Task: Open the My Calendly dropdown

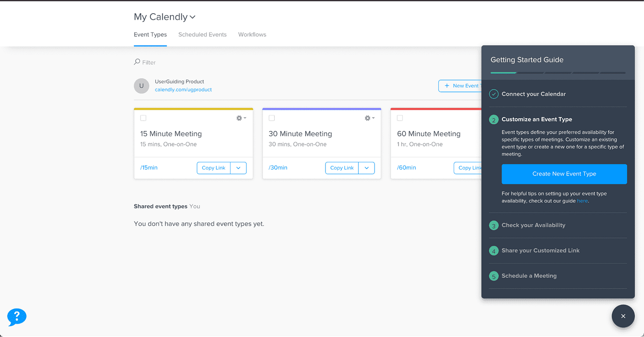Action: point(192,17)
